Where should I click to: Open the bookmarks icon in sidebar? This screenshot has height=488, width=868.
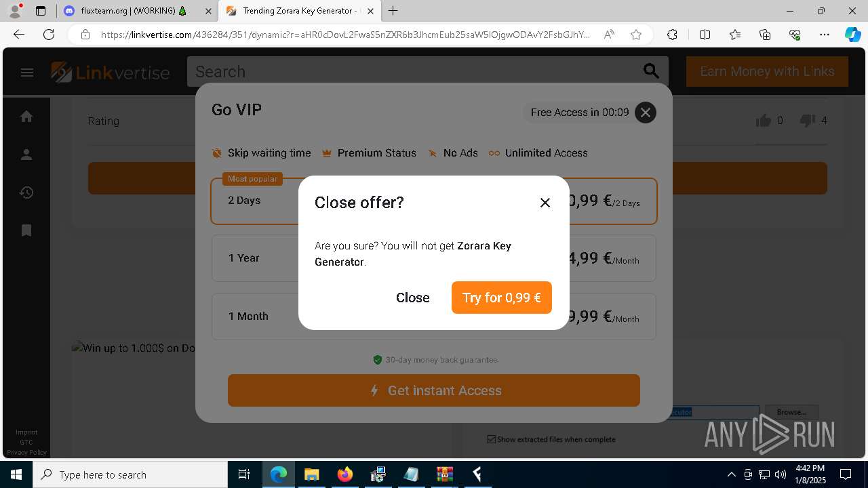point(26,230)
